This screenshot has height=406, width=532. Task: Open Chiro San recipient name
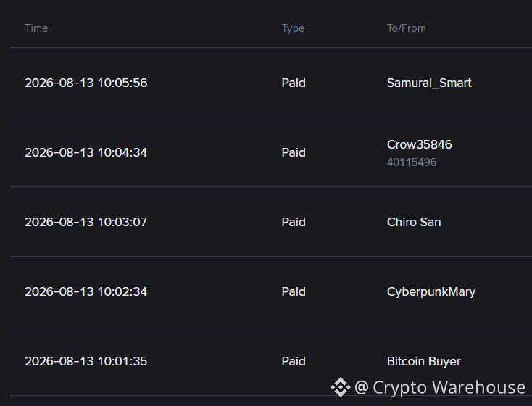point(414,222)
